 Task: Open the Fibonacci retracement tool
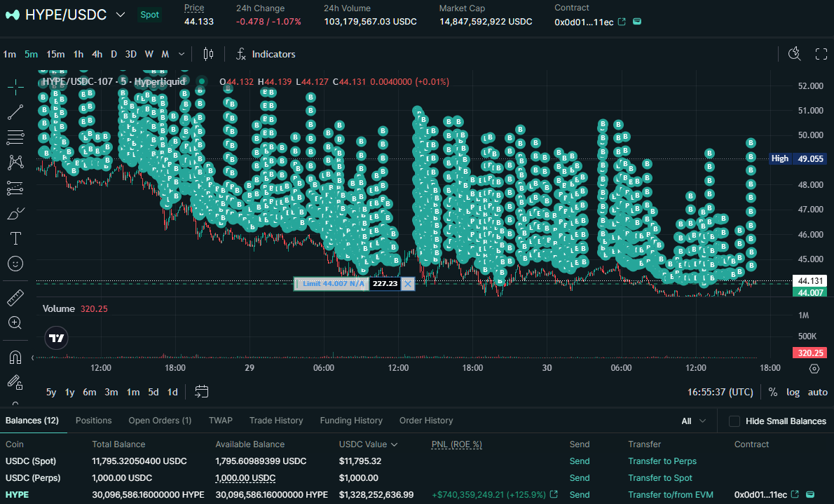pos(15,137)
